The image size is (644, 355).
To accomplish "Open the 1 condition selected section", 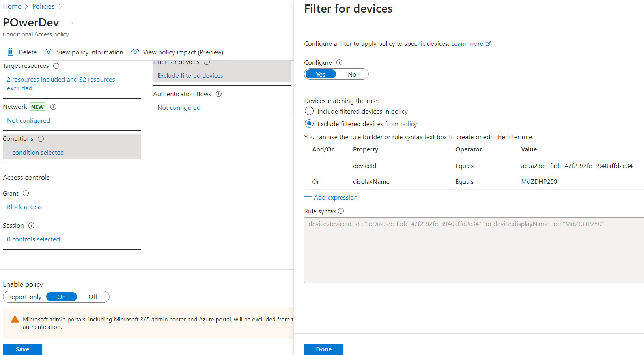I will pyautogui.click(x=35, y=152).
